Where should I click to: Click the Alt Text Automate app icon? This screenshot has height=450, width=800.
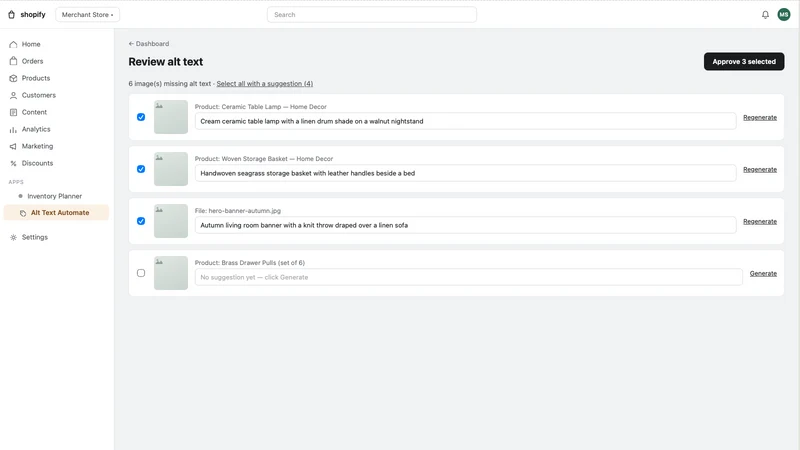coord(23,213)
